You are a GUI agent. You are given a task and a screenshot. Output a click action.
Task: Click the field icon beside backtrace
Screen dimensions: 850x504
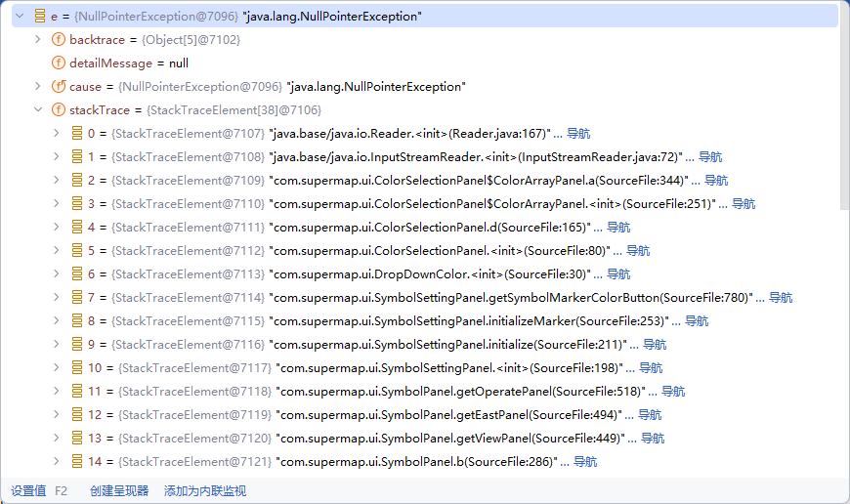pos(58,40)
